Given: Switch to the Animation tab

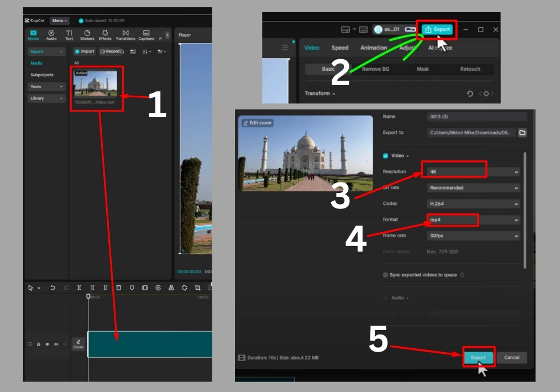Looking at the screenshot, I should click(x=374, y=48).
